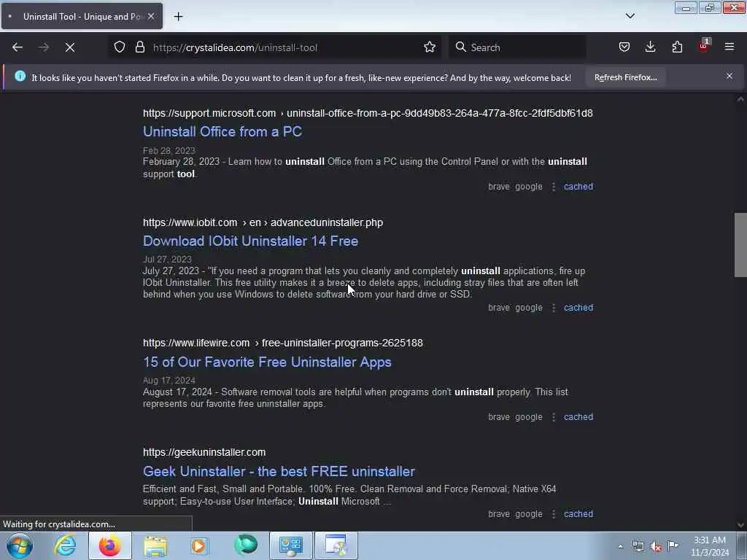The width and height of the screenshot is (747, 560).
Task: Open 15 of Our Favorite Free Uninstaller Apps
Action: click(267, 362)
